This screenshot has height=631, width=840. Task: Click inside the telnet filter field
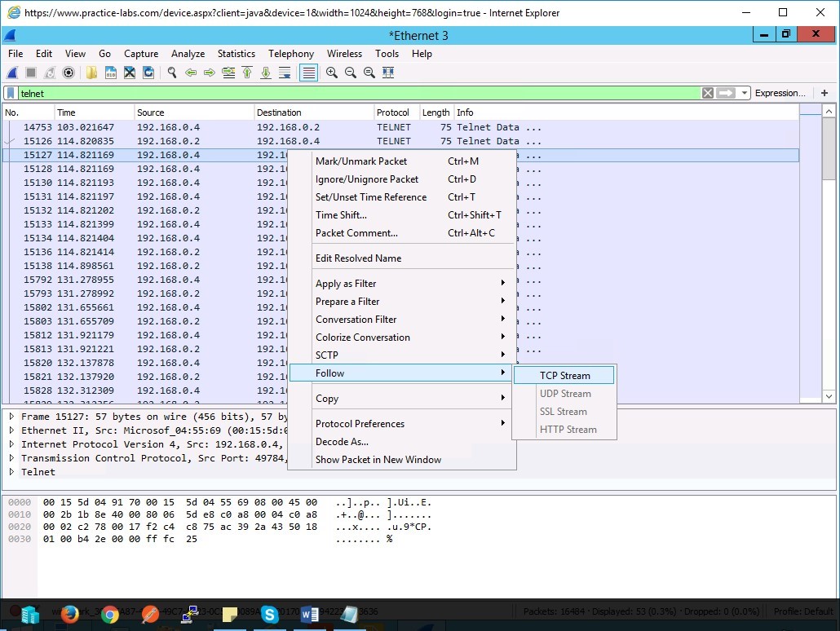coord(359,93)
